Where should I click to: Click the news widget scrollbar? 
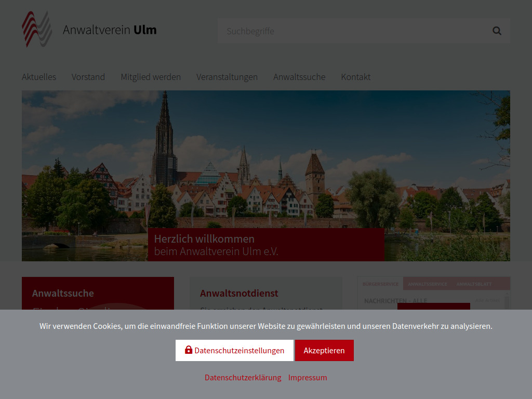(507, 301)
